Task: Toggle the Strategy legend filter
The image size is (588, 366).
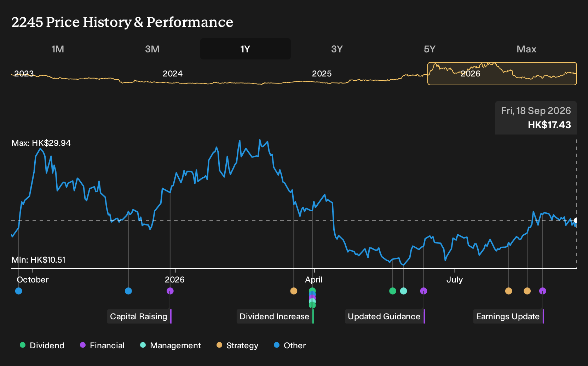Action: click(237, 345)
